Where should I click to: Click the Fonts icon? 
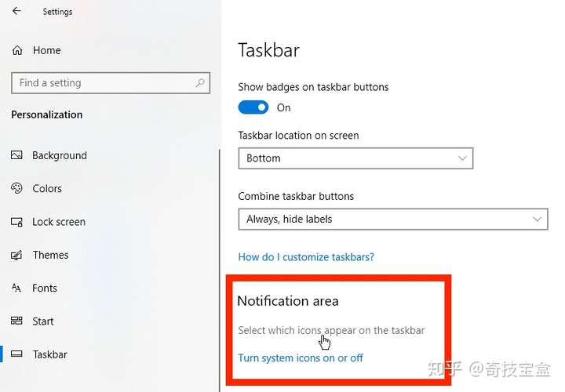[16, 288]
